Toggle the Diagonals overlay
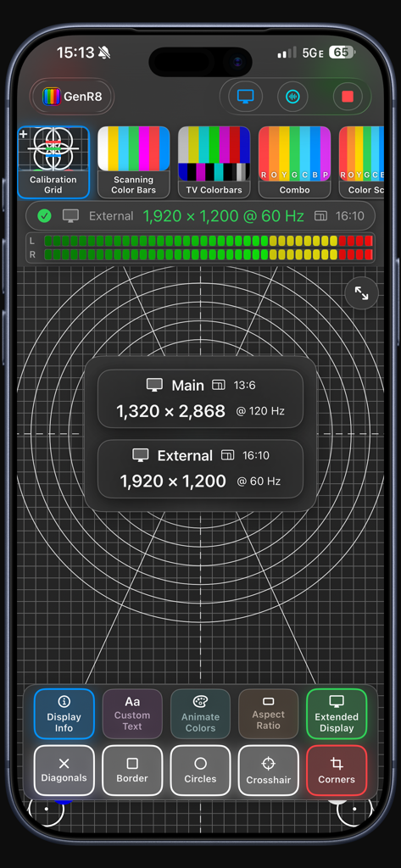 64,771
